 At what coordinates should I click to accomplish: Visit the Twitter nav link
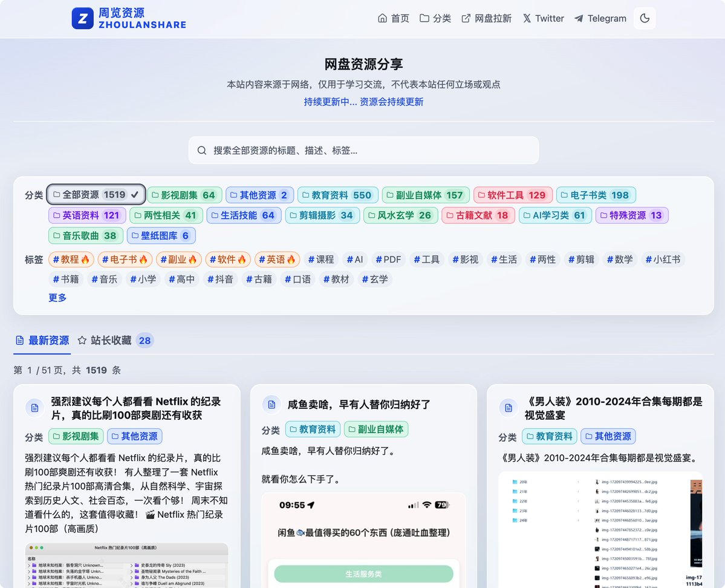(543, 19)
